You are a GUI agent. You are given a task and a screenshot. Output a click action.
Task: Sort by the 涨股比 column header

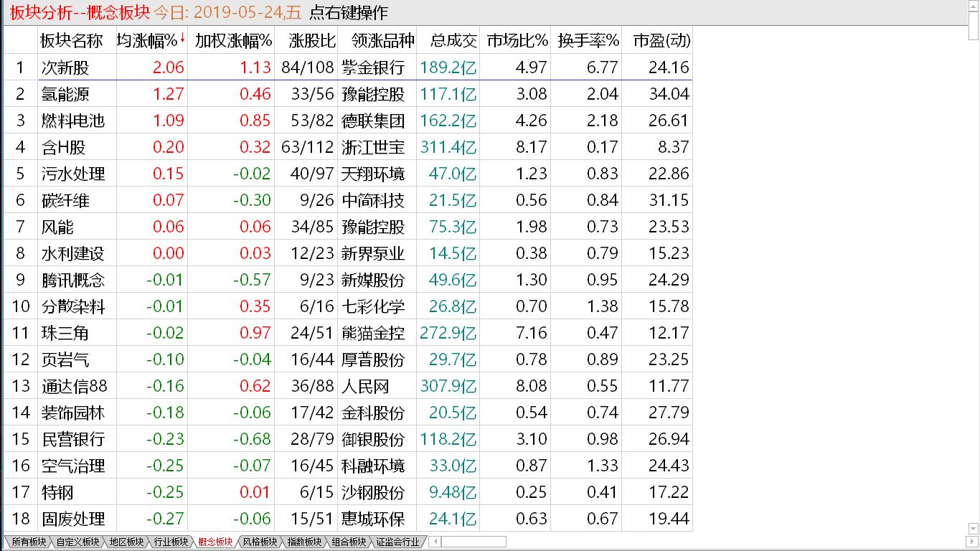312,41
